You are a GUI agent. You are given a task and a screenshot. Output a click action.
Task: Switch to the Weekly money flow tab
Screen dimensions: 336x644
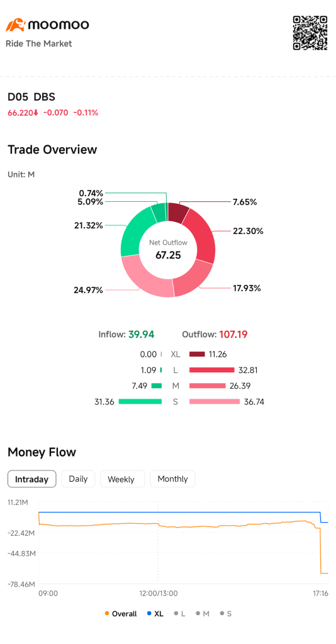[x=121, y=479]
